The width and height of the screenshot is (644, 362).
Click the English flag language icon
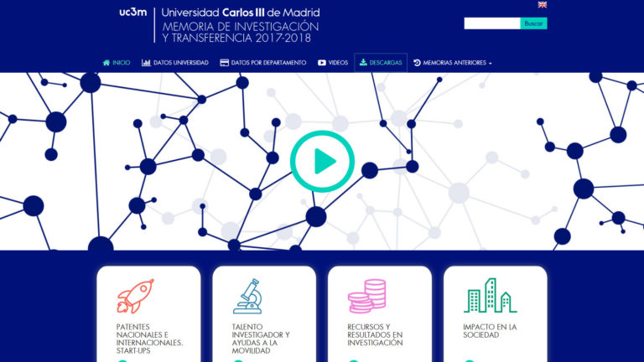(543, 5)
